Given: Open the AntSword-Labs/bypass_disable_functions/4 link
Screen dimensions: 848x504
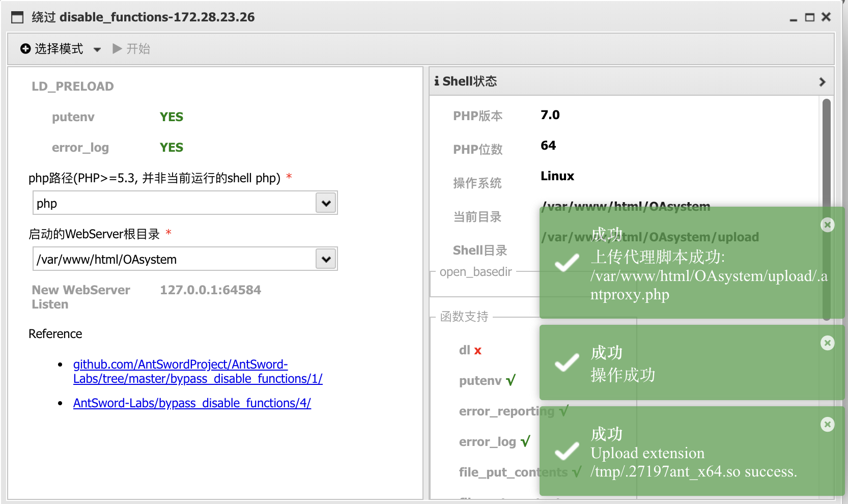Looking at the screenshot, I should tap(192, 403).
